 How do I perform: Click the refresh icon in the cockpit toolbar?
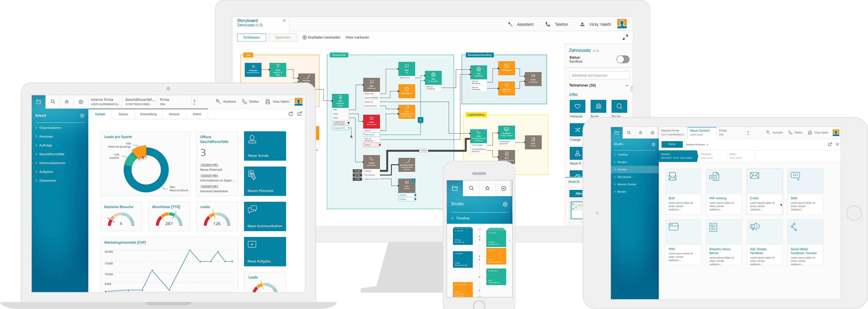click(x=290, y=114)
